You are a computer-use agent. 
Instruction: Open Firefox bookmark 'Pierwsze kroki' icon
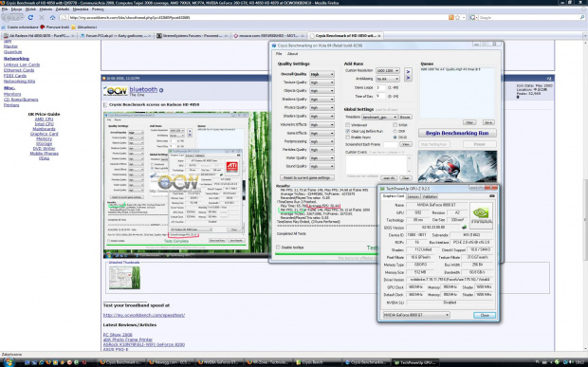[x=43, y=27]
